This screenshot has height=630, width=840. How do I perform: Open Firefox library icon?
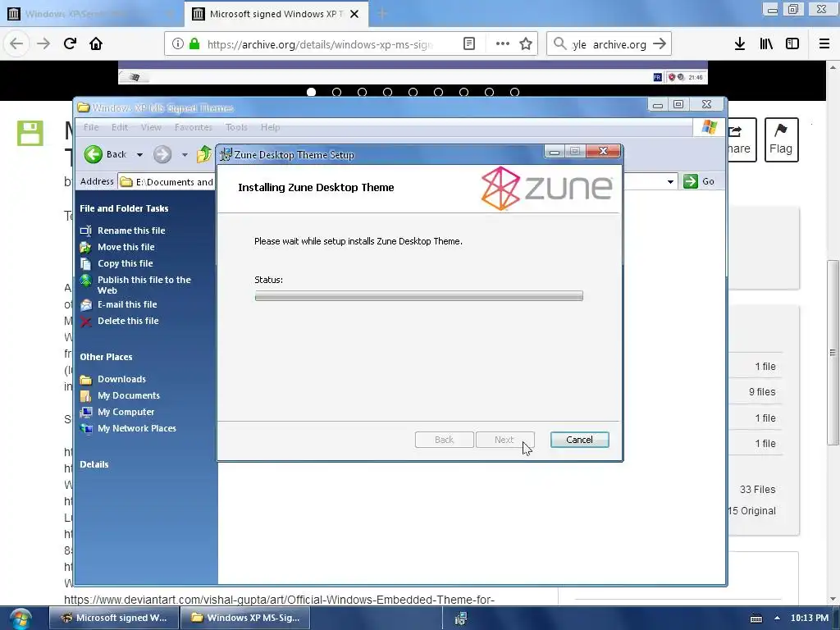(x=766, y=44)
